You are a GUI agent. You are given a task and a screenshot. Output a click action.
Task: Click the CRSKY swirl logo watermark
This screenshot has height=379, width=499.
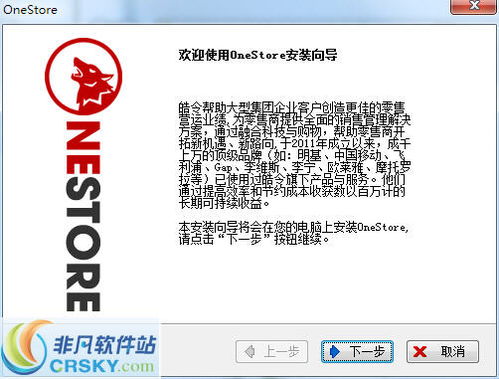click(25, 348)
